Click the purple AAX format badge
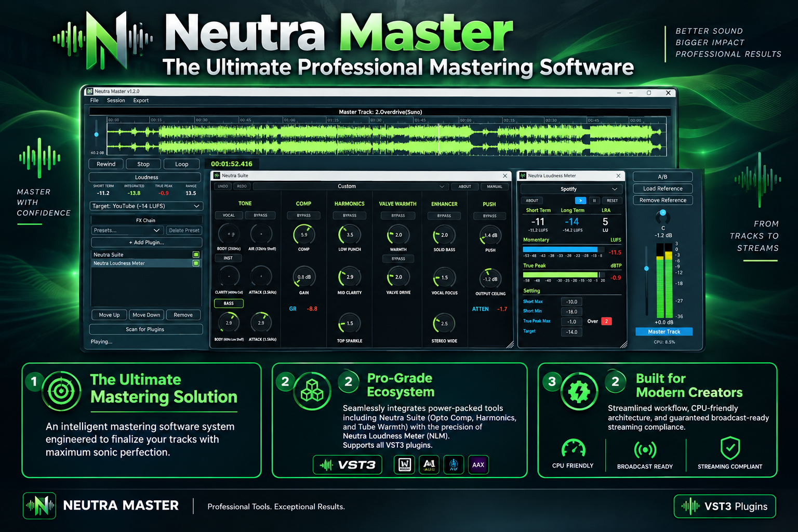798x532 pixels. click(x=478, y=464)
